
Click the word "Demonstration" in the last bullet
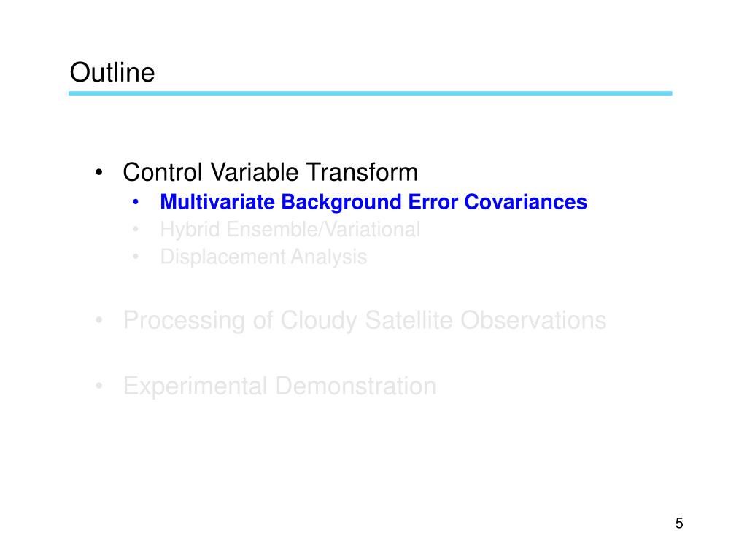click(x=356, y=386)
